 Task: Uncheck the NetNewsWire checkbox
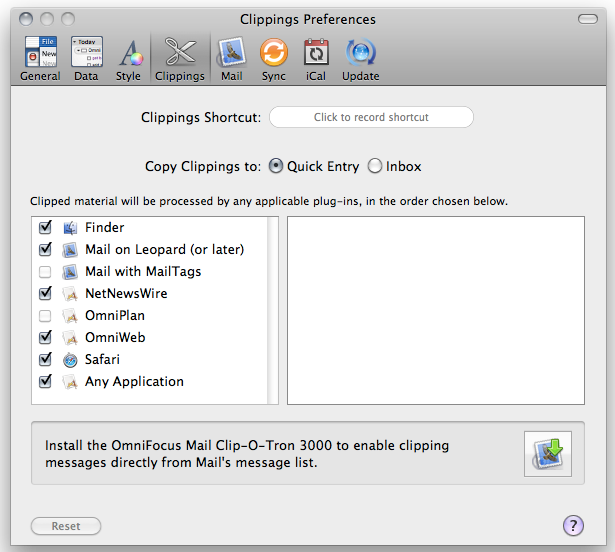point(45,293)
